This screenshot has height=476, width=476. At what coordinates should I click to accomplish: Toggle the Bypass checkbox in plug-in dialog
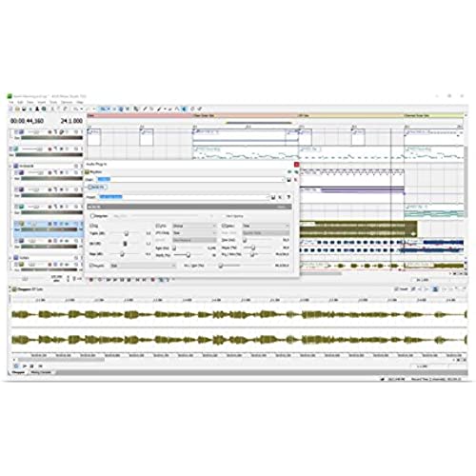tap(92, 216)
